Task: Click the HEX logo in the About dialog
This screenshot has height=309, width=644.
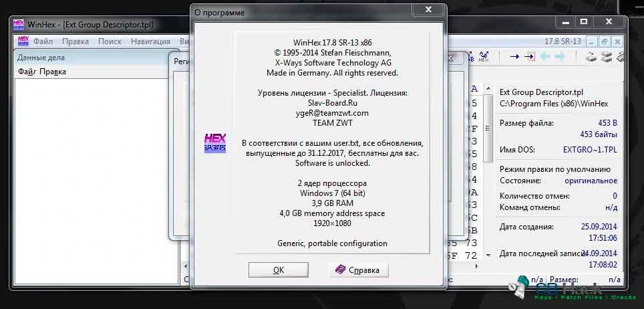Action: (215, 143)
